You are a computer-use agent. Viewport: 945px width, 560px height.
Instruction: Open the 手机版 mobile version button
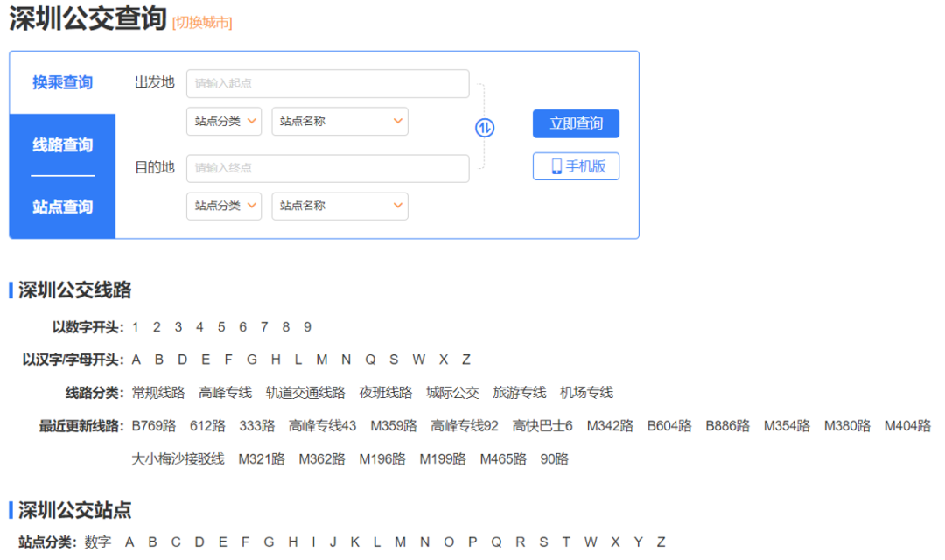click(576, 166)
